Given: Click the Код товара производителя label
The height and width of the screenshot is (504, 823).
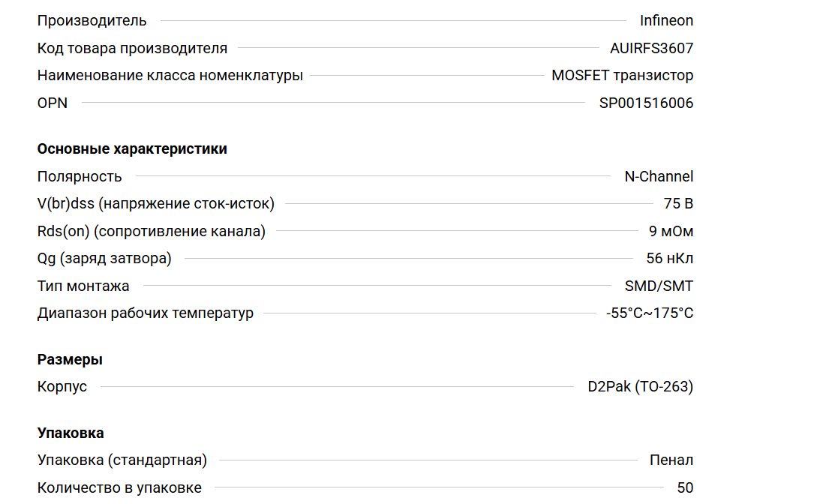Looking at the screenshot, I should click(x=132, y=48).
